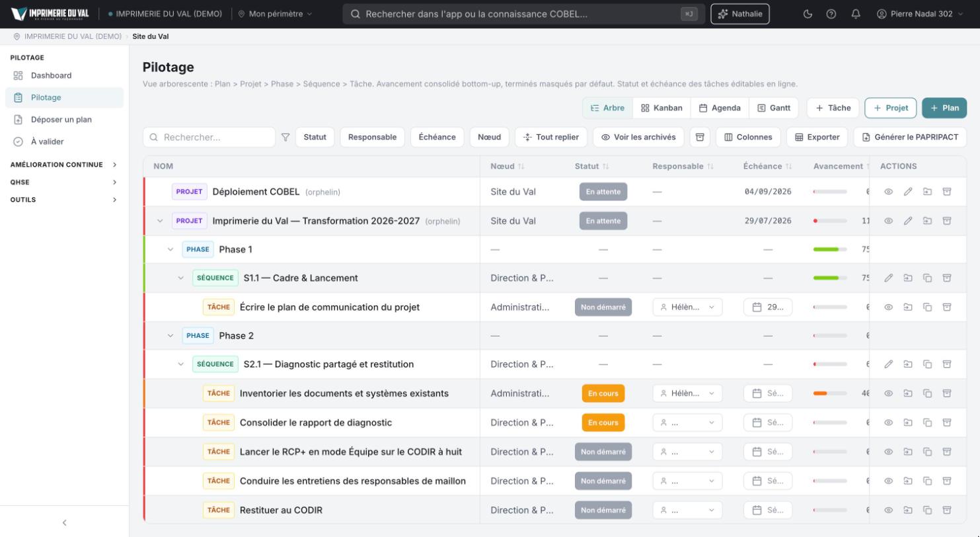View Imprimerie du Val Transformation eye icon
The width and height of the screenshot is (980, 537).
[x=889, y=221]
